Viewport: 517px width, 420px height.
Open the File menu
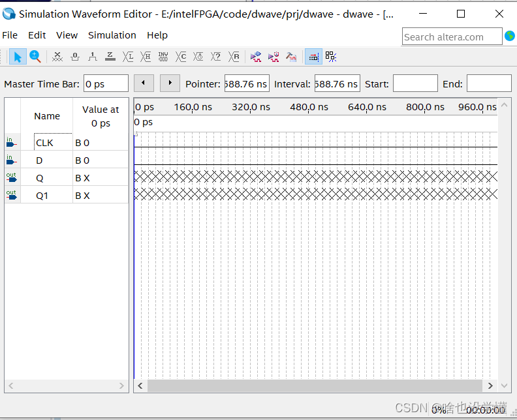(x=10, y=35)
